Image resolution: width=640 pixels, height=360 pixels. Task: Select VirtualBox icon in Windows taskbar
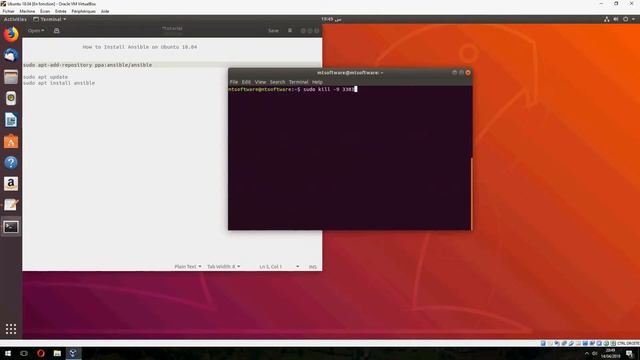point(73,353)
